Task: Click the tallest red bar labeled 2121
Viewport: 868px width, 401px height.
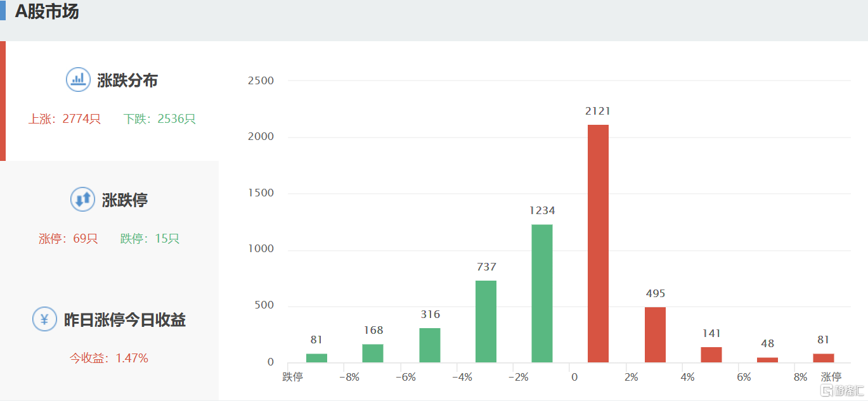Action: pyautogui.click(x=598, y=244)
